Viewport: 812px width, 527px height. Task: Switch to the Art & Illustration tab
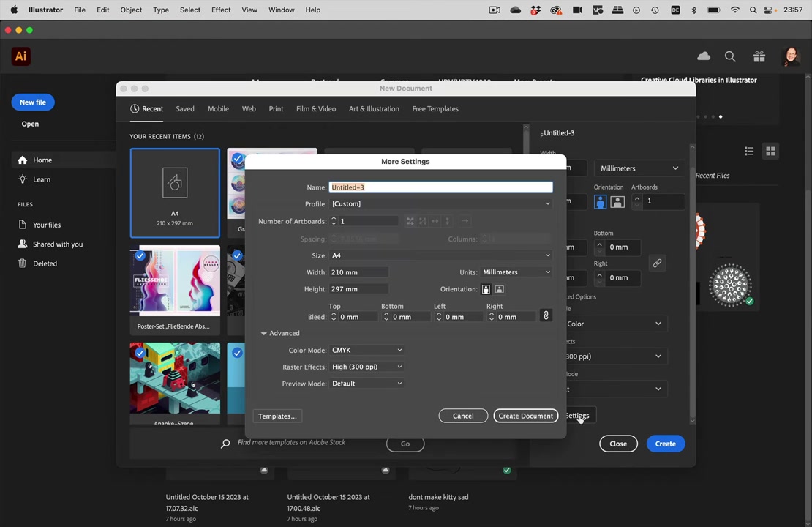374,109
